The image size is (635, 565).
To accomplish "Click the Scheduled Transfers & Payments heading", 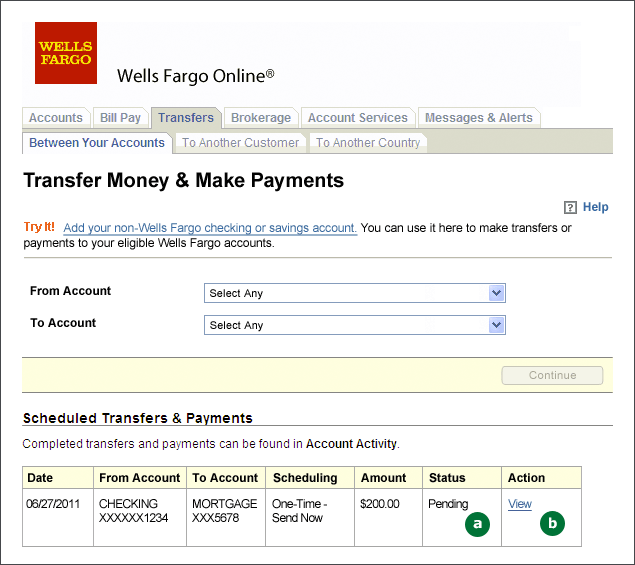I will click(x=138, y=418).
